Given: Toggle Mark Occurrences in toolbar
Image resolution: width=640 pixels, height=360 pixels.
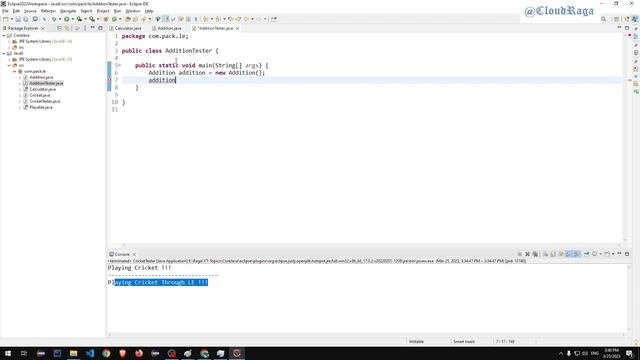Looking at the screenshot, I should pos(165,19).
